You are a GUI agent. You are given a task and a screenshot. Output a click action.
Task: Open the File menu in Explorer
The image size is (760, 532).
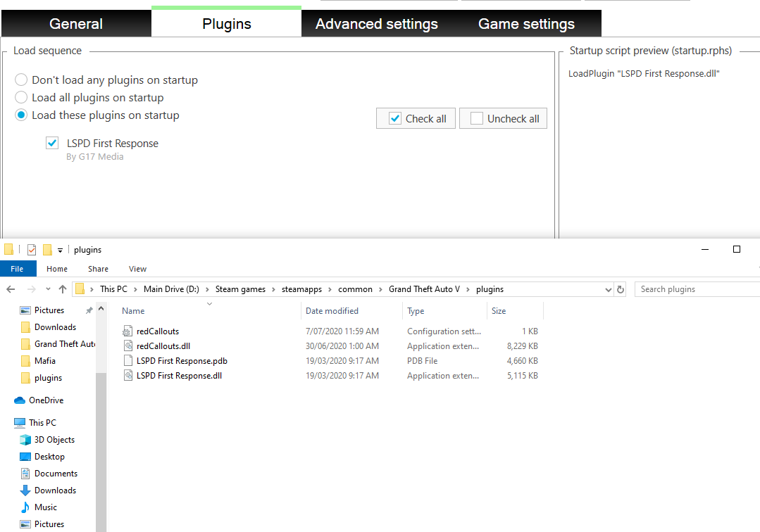18,269
